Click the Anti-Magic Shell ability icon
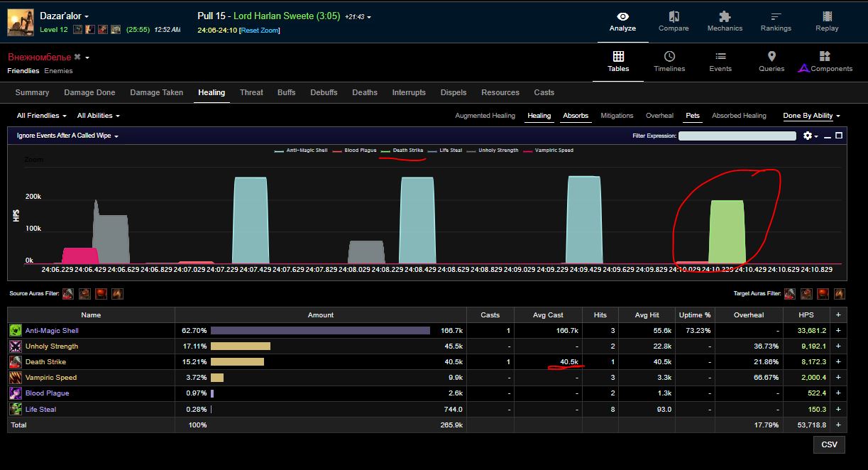The height and width of the screenshot is (470, 868). tap(16, 331)
